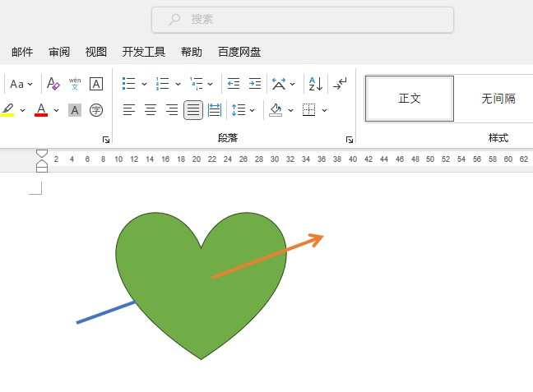This screenshot has width=533, height=392.
Task: Select the 无间隔 style
Action: (498, 99)
